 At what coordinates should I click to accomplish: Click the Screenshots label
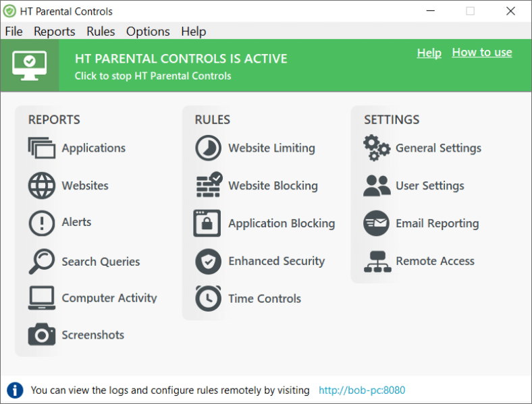[x=93, y=335]
